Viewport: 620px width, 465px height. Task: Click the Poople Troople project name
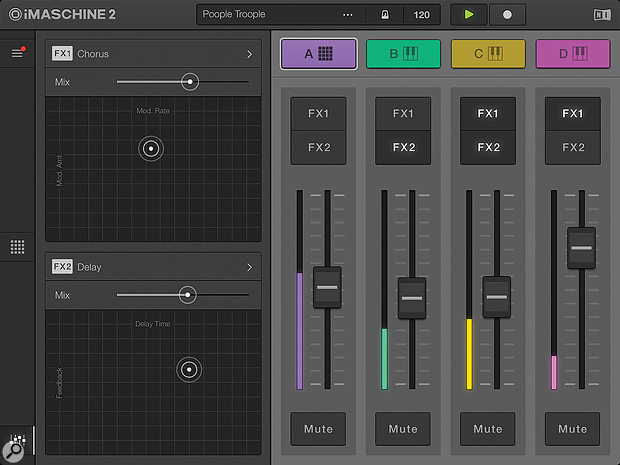(234, 14)
